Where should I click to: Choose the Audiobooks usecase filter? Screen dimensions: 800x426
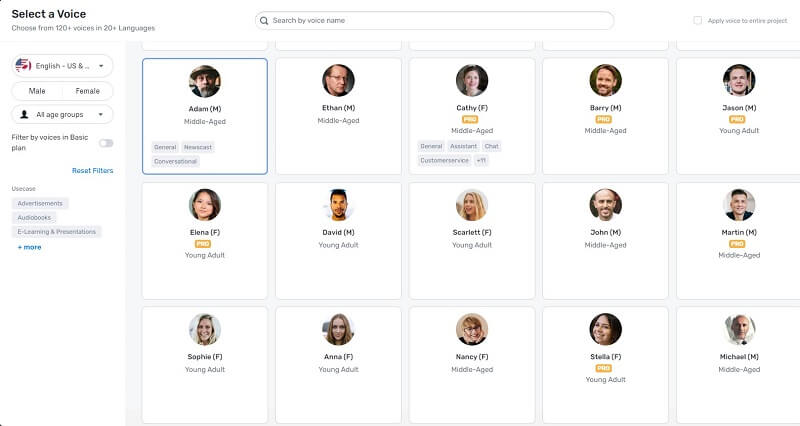[x=34, y=217]
